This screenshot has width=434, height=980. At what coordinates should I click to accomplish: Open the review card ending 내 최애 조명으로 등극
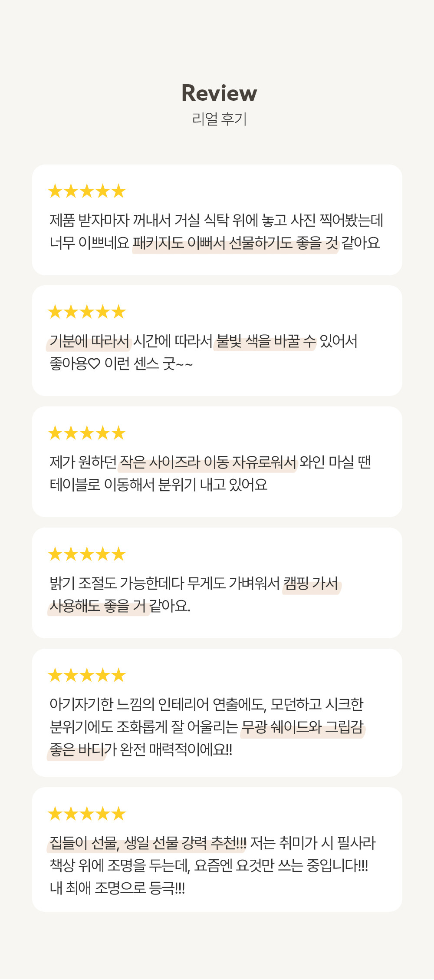pyautogui.click(x=217, y=850)
